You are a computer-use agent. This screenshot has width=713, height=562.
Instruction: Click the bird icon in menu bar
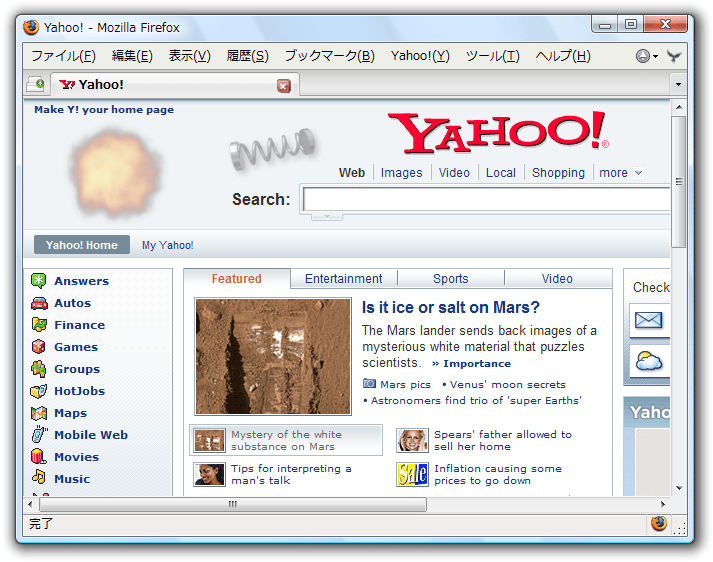[x=674, y=56]
